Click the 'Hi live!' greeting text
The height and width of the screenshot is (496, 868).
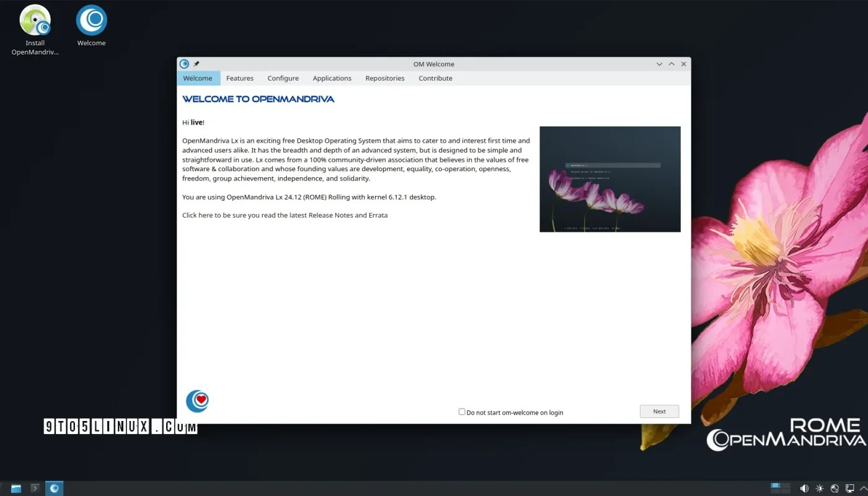193,123
